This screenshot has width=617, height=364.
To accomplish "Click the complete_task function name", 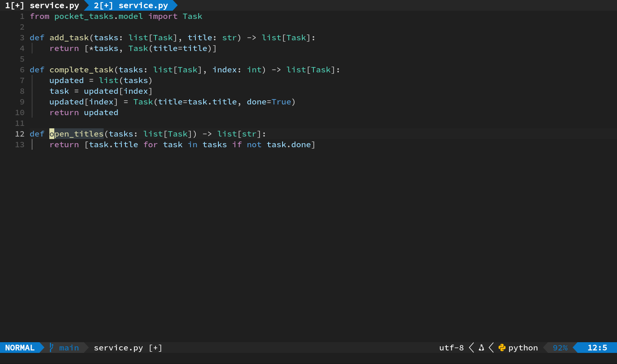I will click(x=81, y=70).
